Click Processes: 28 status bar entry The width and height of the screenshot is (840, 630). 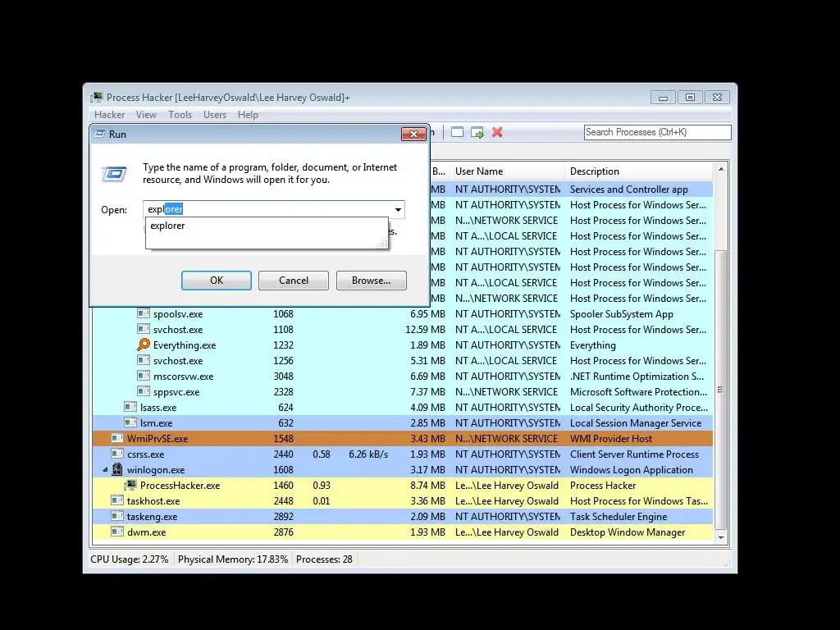tap(324, 559)
